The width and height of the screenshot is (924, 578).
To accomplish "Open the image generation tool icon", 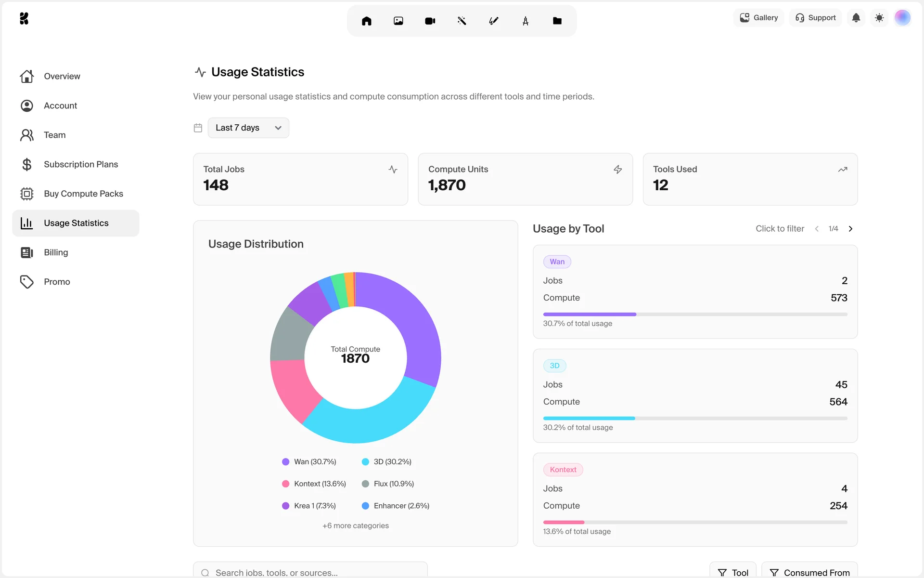I will coord(398,21).
